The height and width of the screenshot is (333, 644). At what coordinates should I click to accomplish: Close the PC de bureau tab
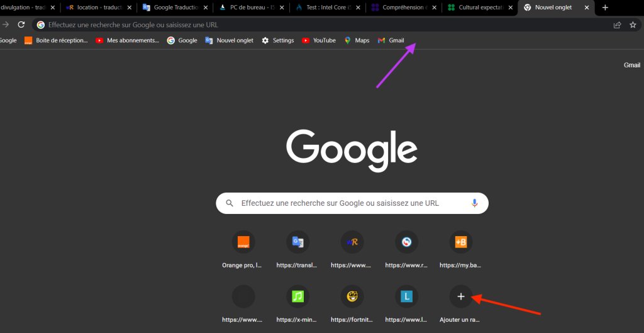point(282,8)
